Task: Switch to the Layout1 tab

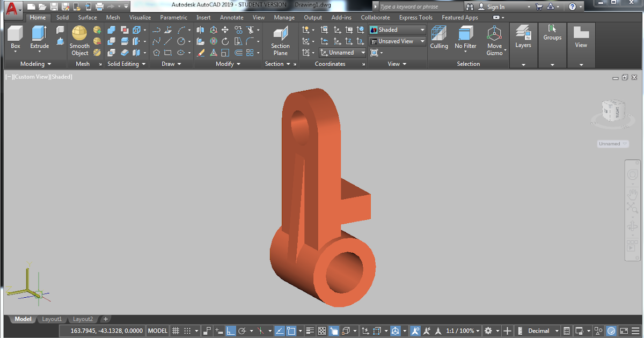Action: click(x=52, y=319)
